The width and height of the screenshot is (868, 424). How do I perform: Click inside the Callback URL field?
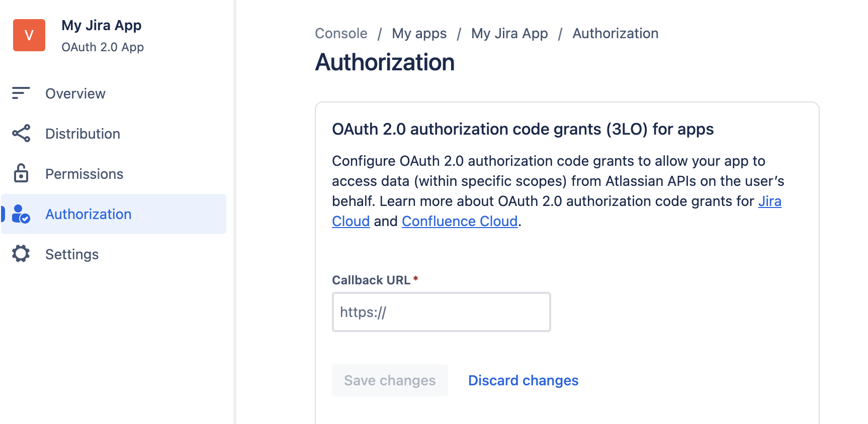pyautogui.click(x=441, y=312)
